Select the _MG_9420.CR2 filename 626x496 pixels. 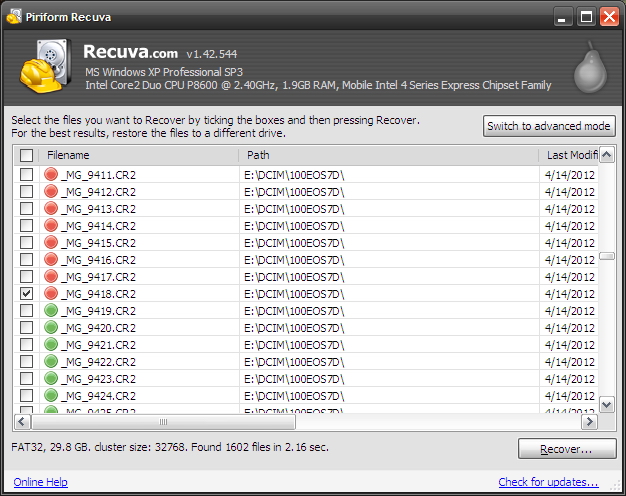click(100, 328)
